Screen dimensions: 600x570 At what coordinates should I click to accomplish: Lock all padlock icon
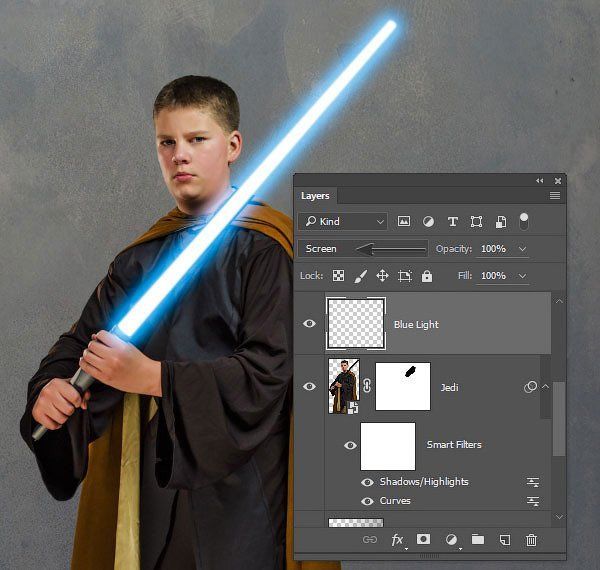click(427, 275)
